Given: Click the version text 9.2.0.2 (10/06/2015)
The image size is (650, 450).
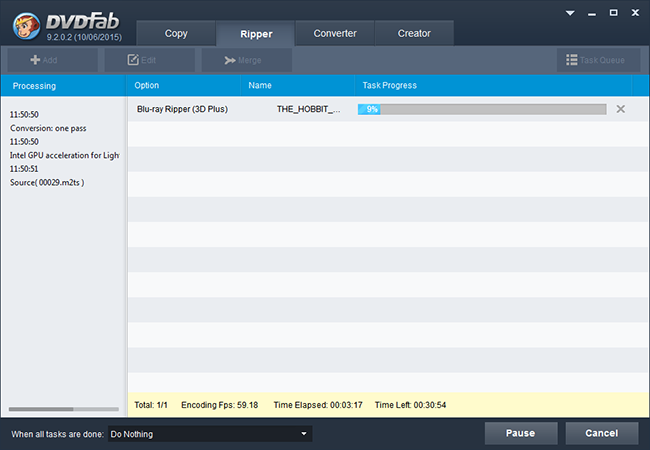Looking at the screenshot, I should [84, 37].
